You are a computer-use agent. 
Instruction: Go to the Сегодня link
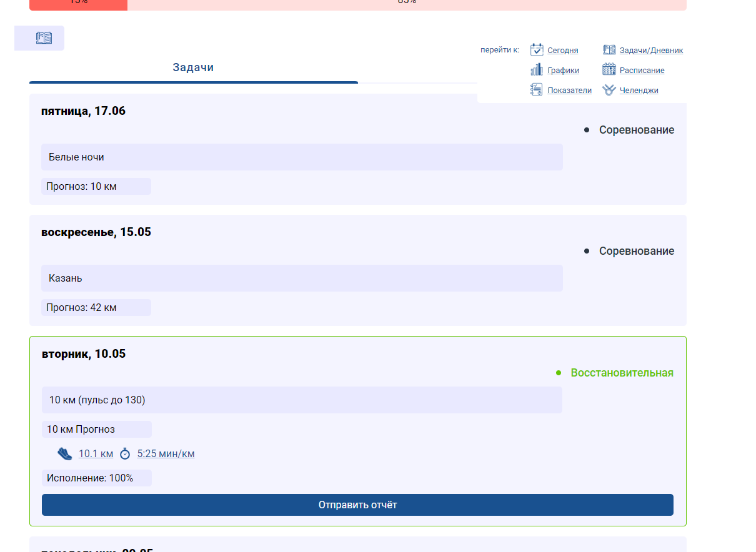coord(563,51)
